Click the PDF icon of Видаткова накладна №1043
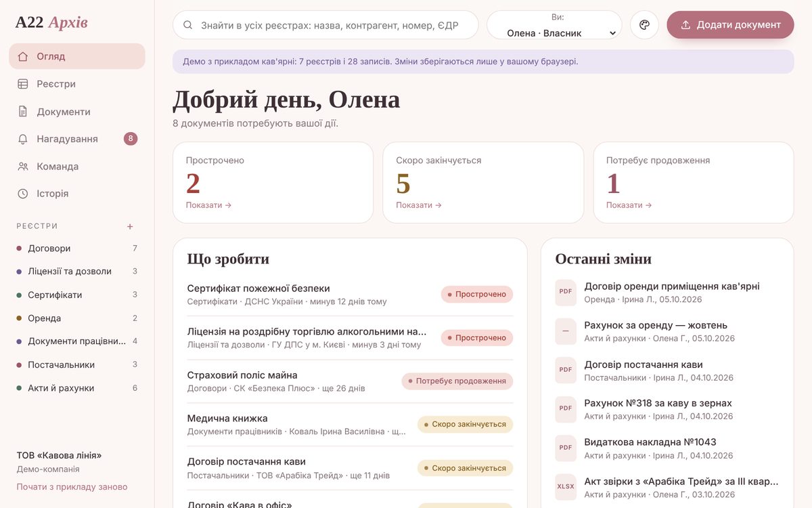Viewport: 812px width, 508px height. [566, 448]
